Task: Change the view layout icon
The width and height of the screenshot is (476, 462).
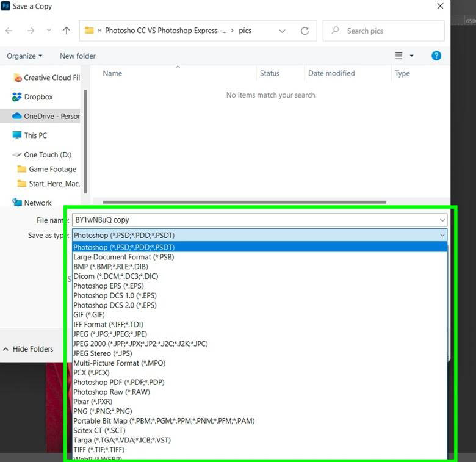Action: point(398,56)
